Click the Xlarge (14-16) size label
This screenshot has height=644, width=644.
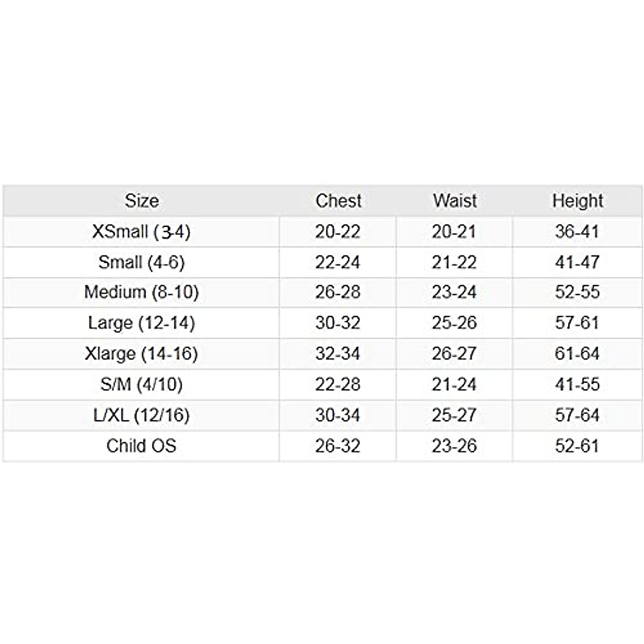tap(141, 354)
